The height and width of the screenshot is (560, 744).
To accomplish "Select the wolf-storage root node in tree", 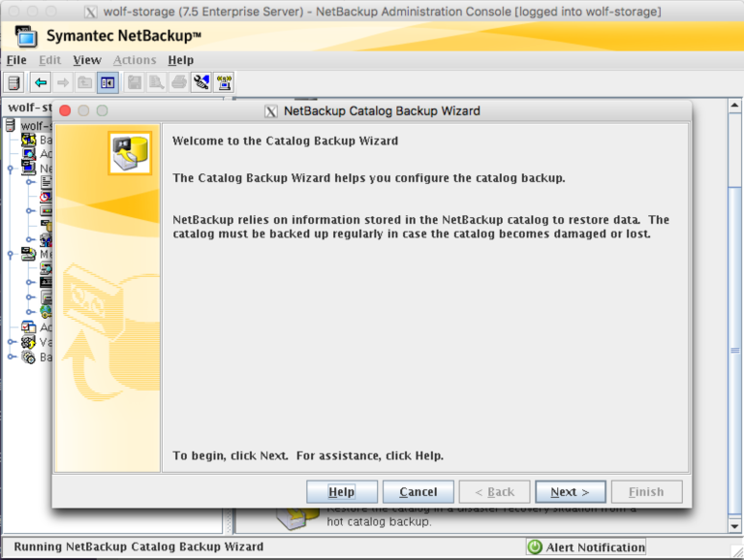I will (x=36, y=126).
